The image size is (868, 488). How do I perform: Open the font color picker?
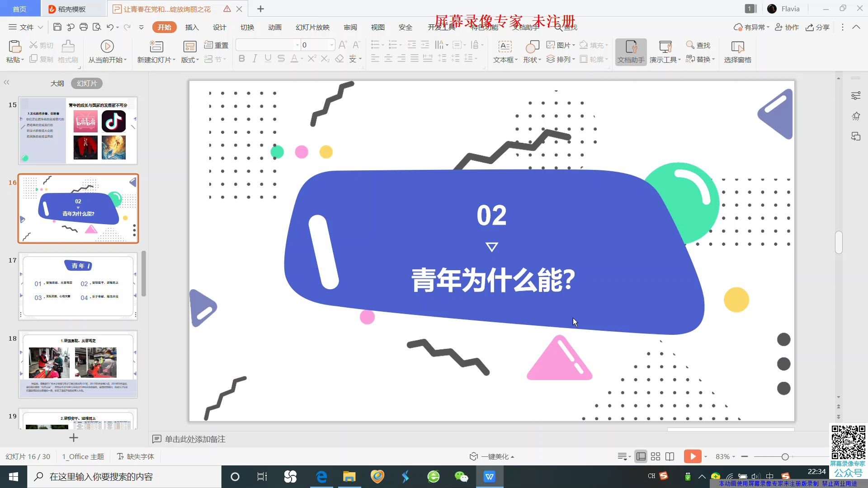(302, 59)
